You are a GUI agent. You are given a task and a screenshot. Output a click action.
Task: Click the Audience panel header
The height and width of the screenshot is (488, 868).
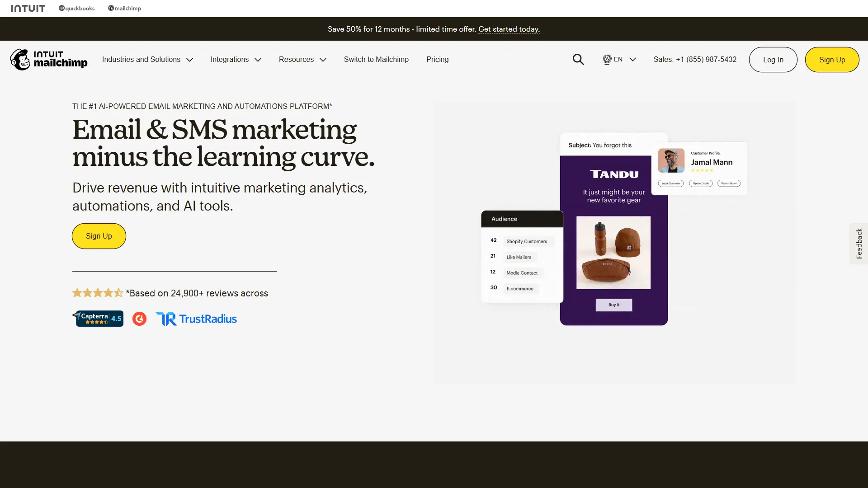pos(522,219)
